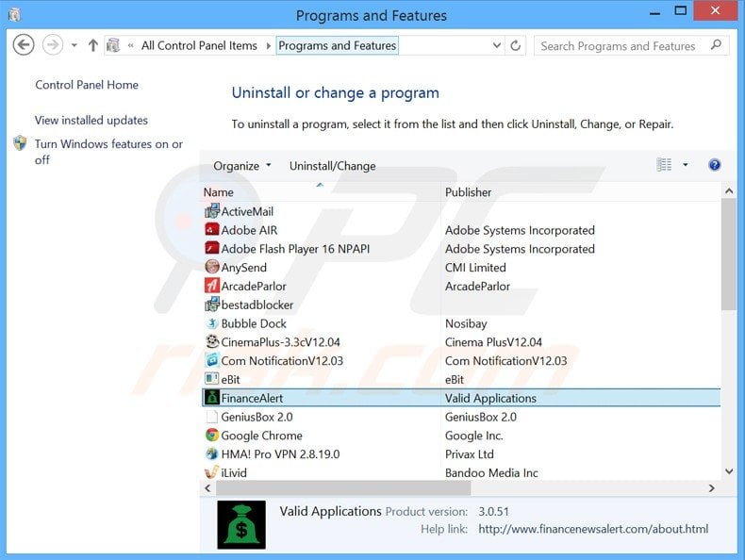The width and height of the screenshot is (745, 560).
Task: Click the HMA! Pro VPN icon
Action: tap(212, 453)
